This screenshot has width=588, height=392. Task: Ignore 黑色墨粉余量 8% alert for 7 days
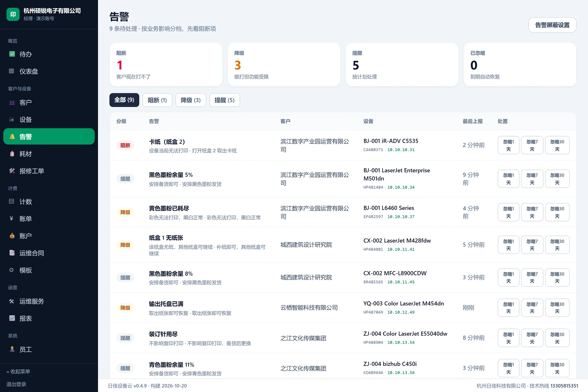532,277
